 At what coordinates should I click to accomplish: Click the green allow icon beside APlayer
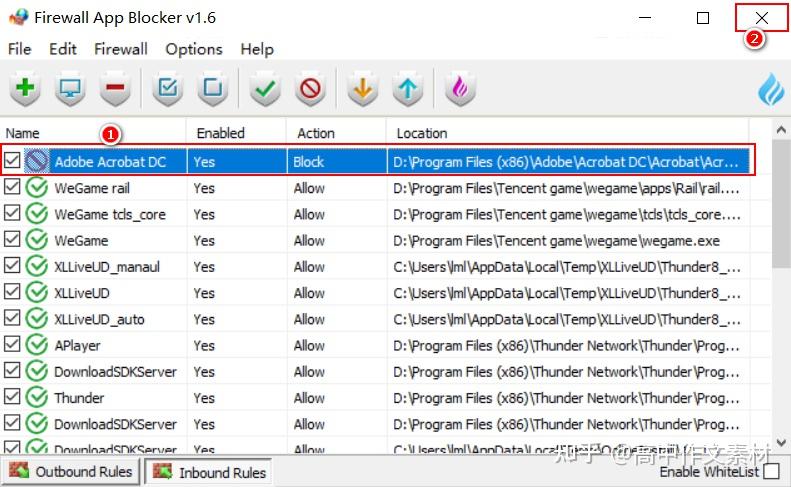tap(36, 345)
